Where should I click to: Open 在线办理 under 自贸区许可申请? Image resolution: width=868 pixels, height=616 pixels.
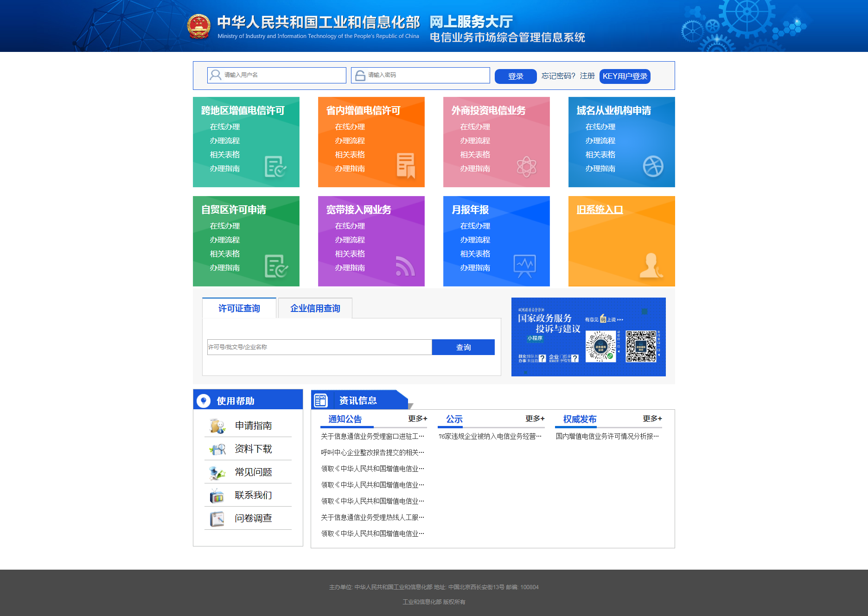pyautogui.click(x=225, y=226)
